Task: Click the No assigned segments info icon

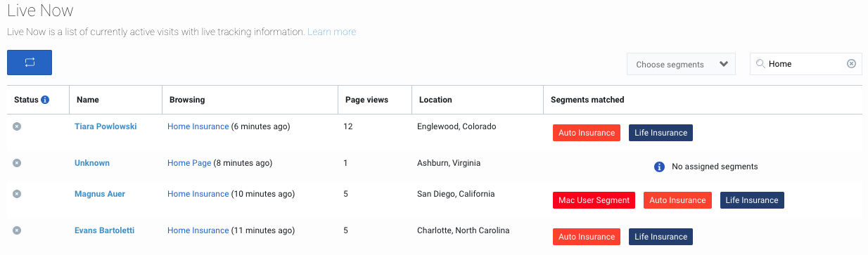Action: click(659, 167)
